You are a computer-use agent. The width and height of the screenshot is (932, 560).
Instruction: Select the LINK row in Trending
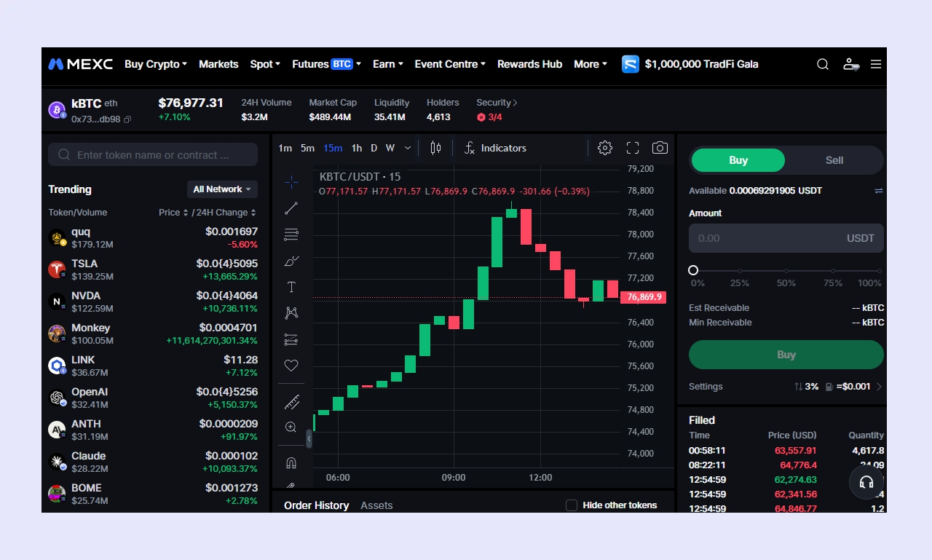pyautogui.click(x=153, y=366)
